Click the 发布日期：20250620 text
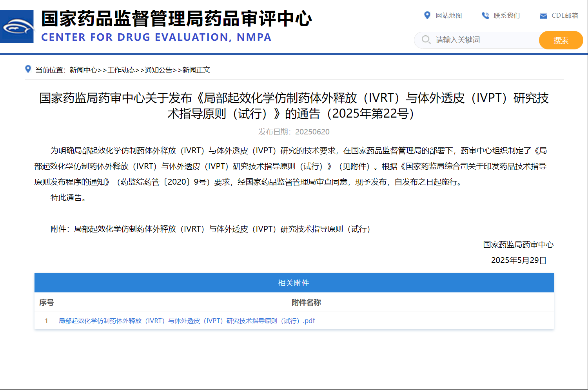588x390 pixels. pyautogui.click(x=294, y=132)
